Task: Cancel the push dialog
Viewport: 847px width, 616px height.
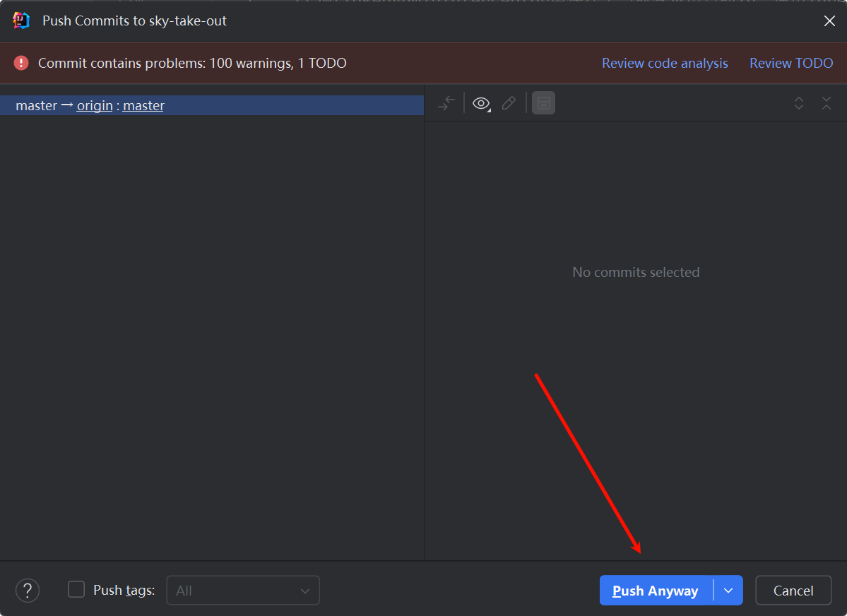Action: [x=793, y=591]
